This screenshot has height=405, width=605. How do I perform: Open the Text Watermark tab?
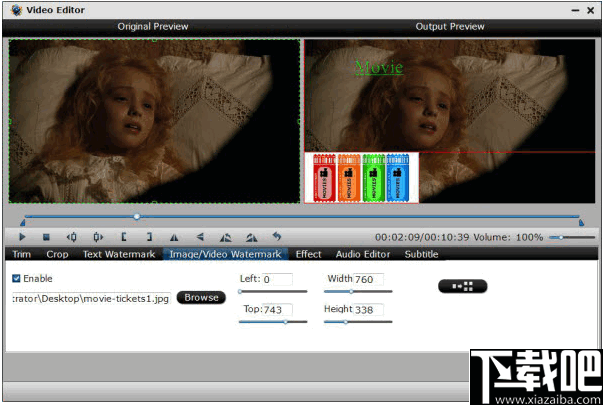pyautogui.click(x=119, y=254)
